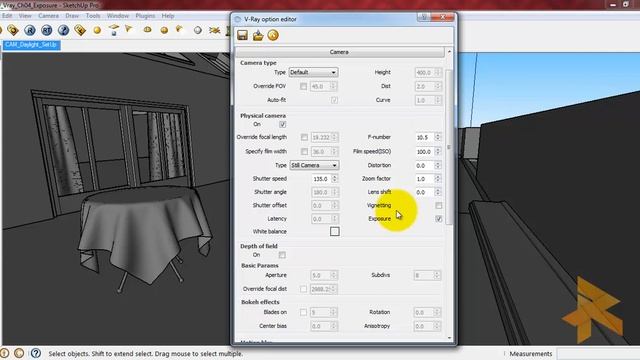Adjust F-number spinner arrows
The height and width of the screenshot is (360, 640).
[x=438, y=137]
